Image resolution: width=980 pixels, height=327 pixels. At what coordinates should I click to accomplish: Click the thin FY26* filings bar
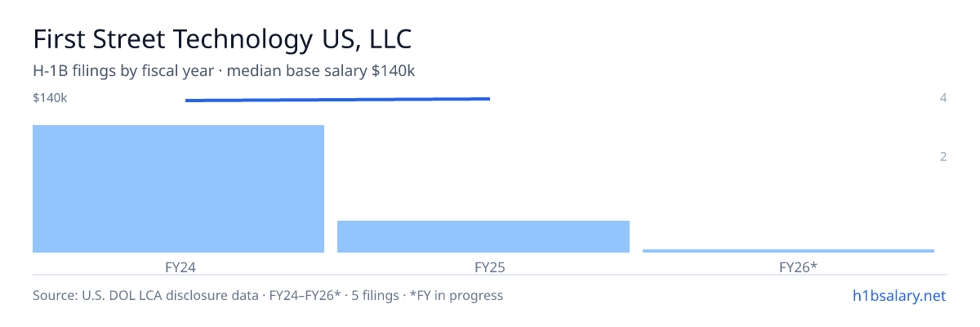(788, 251)
